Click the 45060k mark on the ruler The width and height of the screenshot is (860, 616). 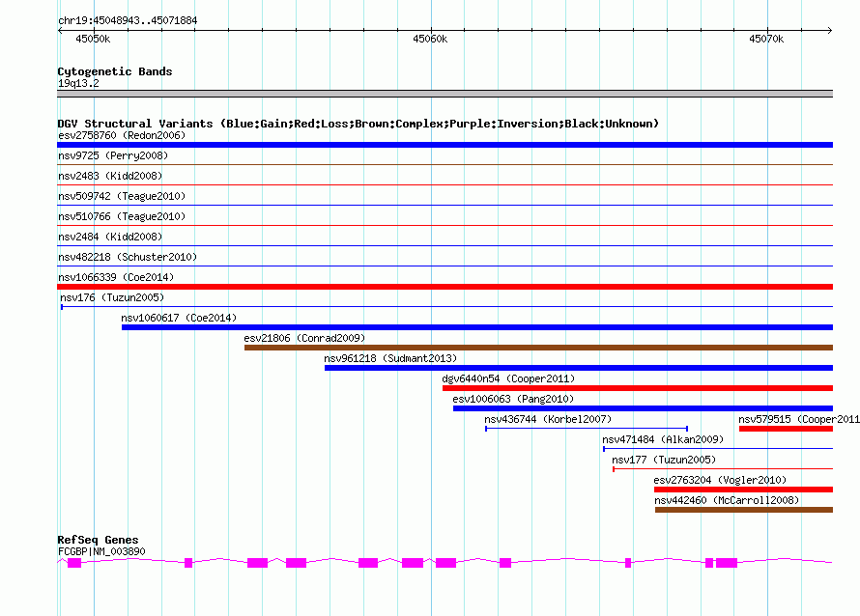tap(430, 39)
